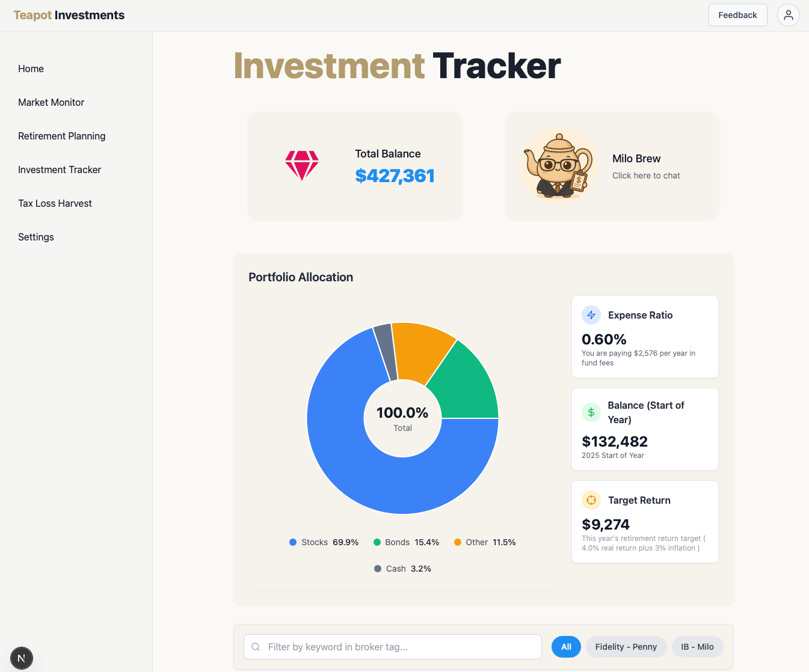Click the broker tag keyword filter field
Image resolution: width=809 pixels, height=672 pixels.
pos(393,647)
